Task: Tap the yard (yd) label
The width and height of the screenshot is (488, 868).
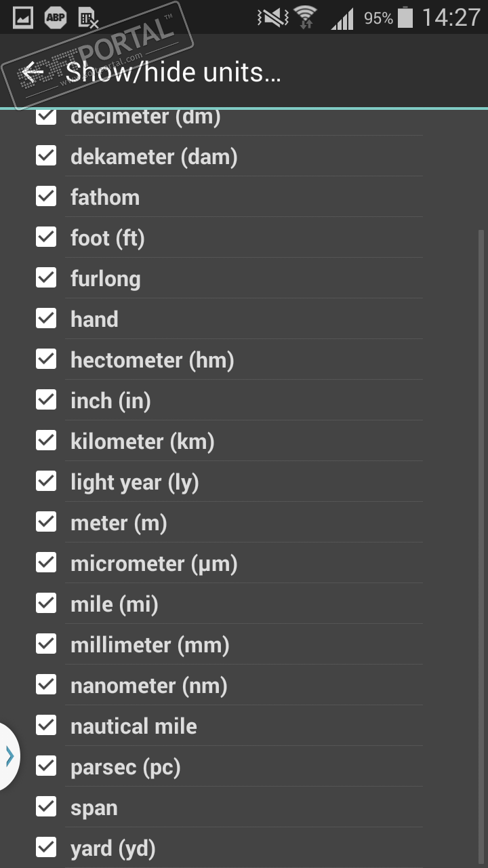Action: click(113, 848)
